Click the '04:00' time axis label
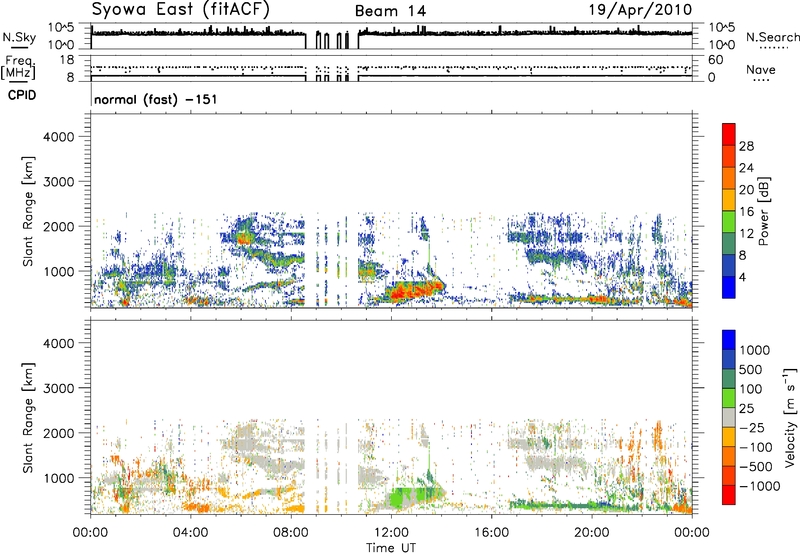 190,533
